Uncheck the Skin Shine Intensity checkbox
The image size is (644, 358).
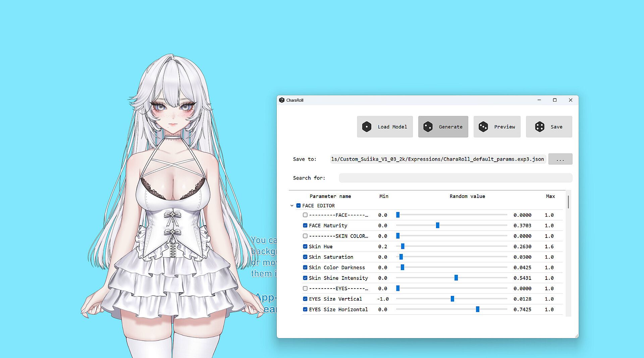[305, 278]
